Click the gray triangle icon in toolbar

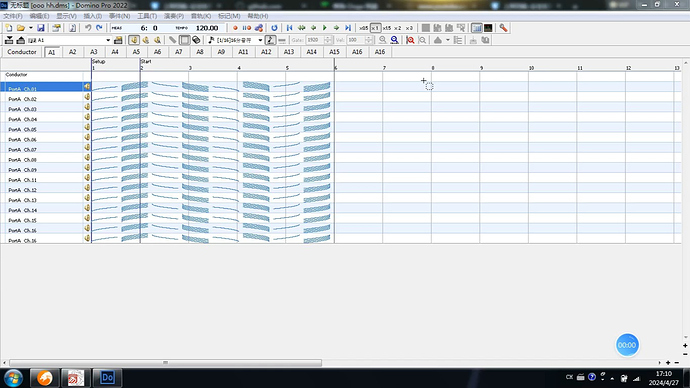click(x=437, y=40)
